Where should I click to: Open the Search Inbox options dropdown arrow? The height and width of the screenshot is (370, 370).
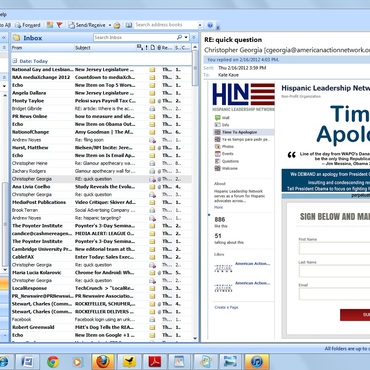pos(186,37)
